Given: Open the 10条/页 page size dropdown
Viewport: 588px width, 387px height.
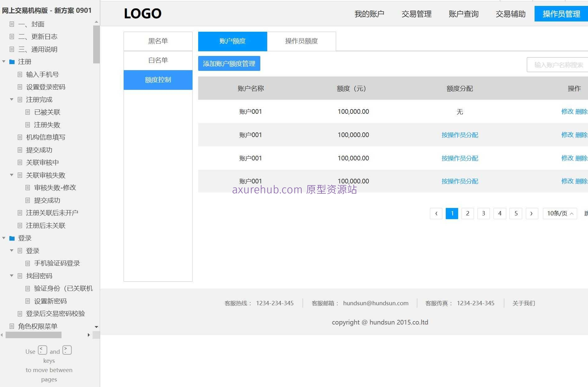Looking at the screenshot, I should point(559,214).
